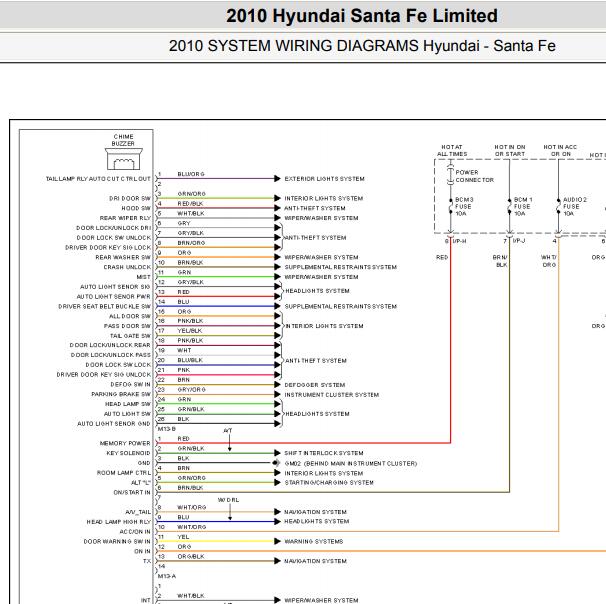Click the 'DOOR LOCK/UNLOCK REAR' label

click(x=110, y=345)
